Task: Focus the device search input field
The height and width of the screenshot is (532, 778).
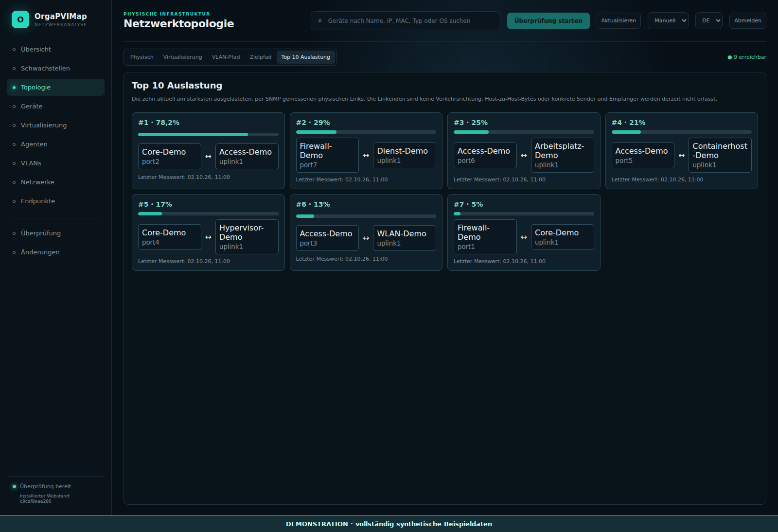Action: click(406, 21)
